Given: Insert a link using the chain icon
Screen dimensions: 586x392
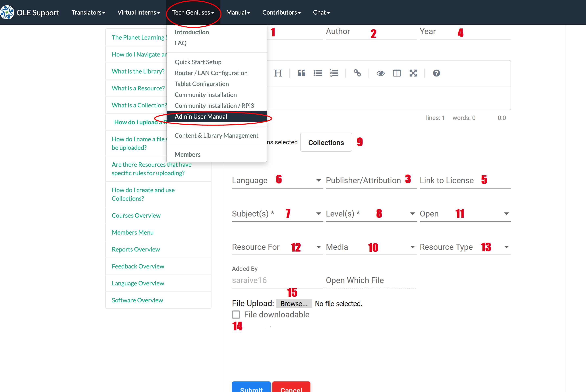Looking at the screenshot, I should 357,73.
